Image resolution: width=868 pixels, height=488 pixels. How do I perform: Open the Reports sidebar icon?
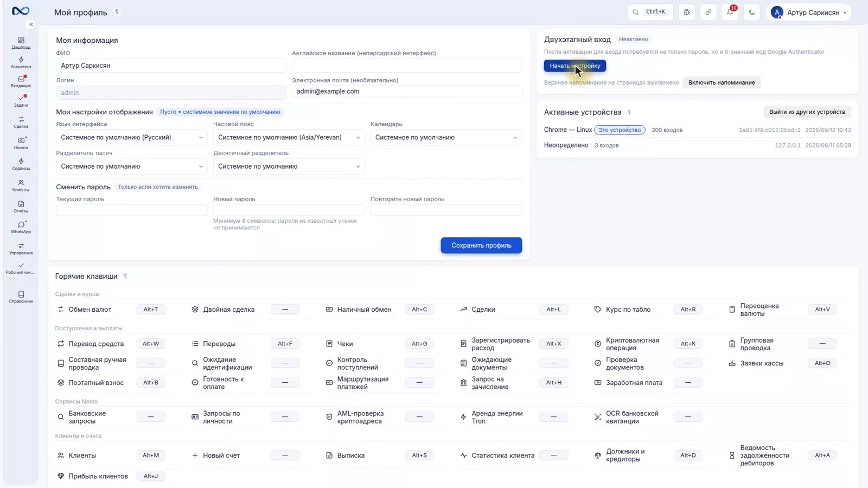coord(21,207)
